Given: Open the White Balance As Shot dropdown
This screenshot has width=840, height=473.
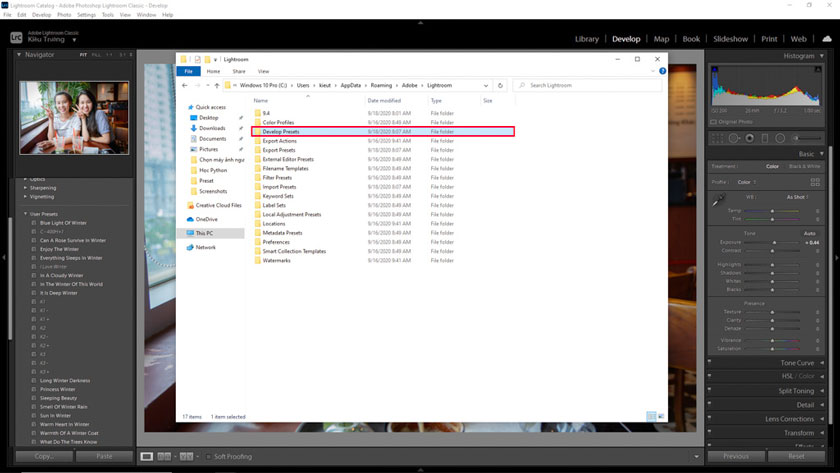Looking at the screenshot, I should (798, 197).
